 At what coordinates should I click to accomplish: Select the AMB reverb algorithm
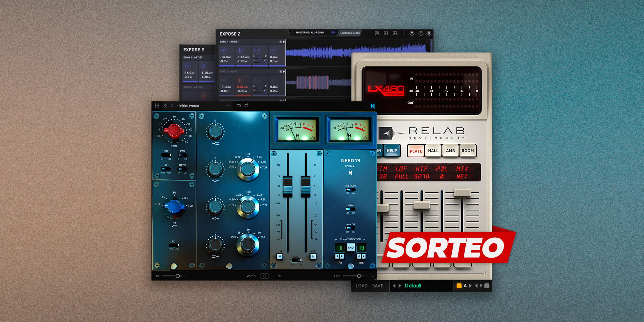451,151
